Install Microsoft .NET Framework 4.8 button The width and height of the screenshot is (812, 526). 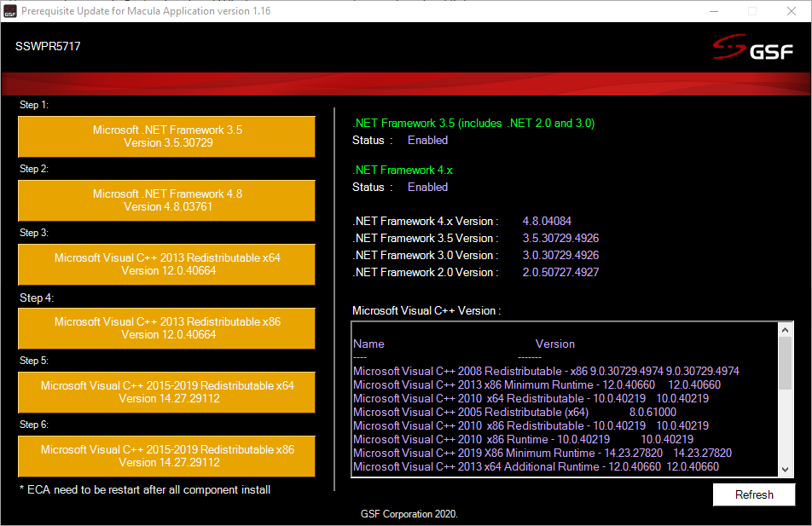[x=166, y=200]
